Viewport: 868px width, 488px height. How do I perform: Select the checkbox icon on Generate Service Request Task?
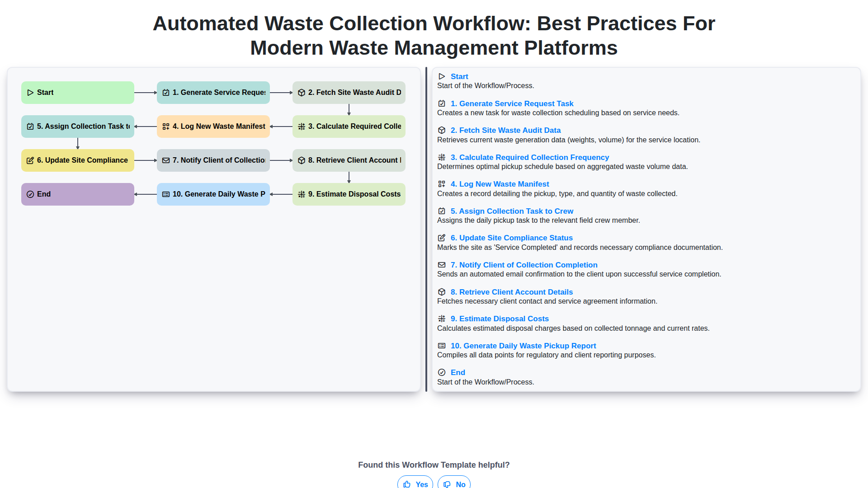pyautogui.click(x=165, y=92)
